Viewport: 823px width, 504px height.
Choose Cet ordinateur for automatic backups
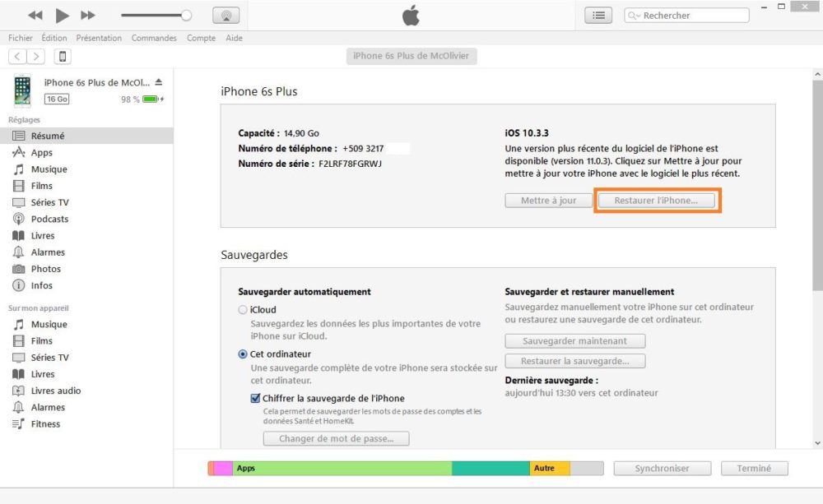tap(243, 354)
